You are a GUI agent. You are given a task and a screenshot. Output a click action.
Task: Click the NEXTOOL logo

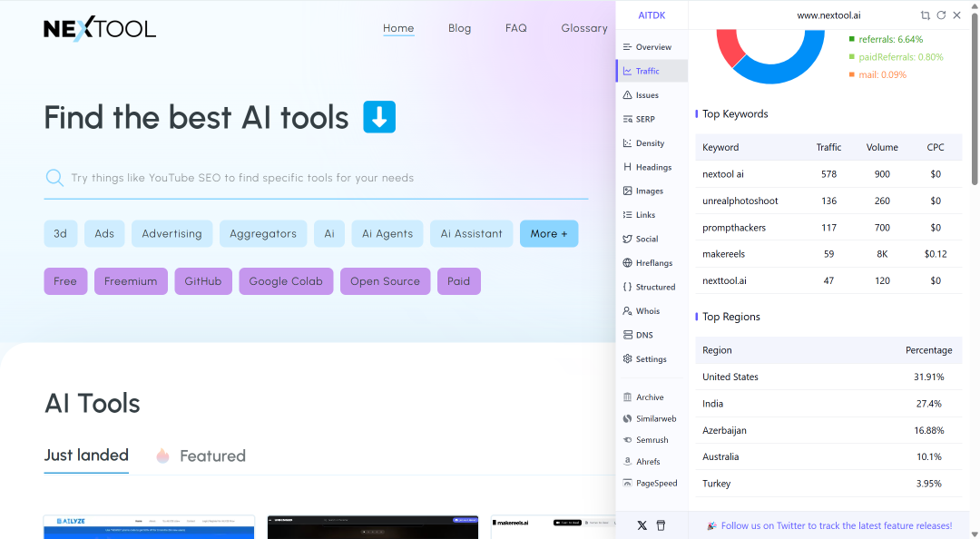click(100, 29)
